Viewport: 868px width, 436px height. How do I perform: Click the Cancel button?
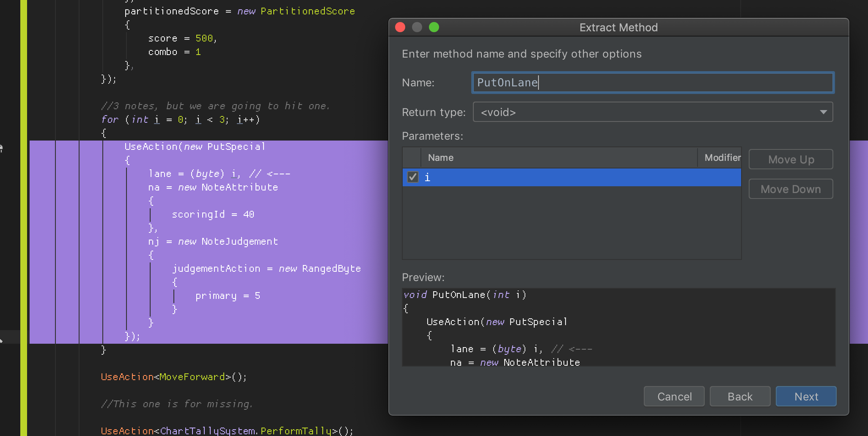tap(674, 397)
